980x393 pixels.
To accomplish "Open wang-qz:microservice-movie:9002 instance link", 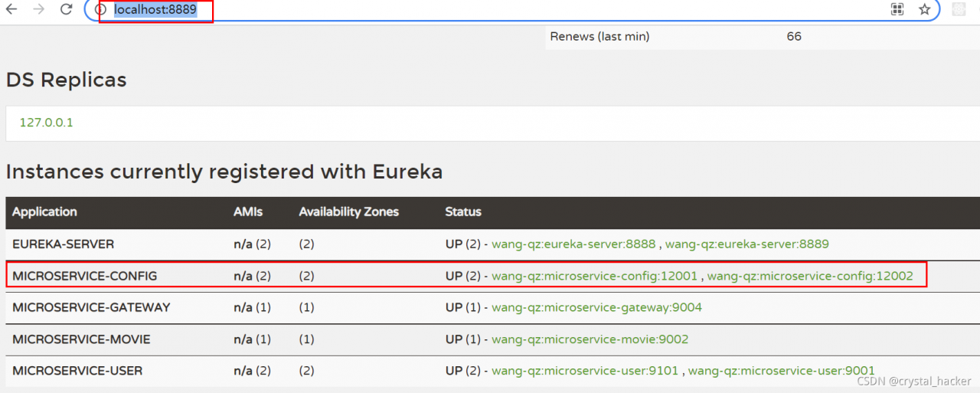I will pos(590,339).
